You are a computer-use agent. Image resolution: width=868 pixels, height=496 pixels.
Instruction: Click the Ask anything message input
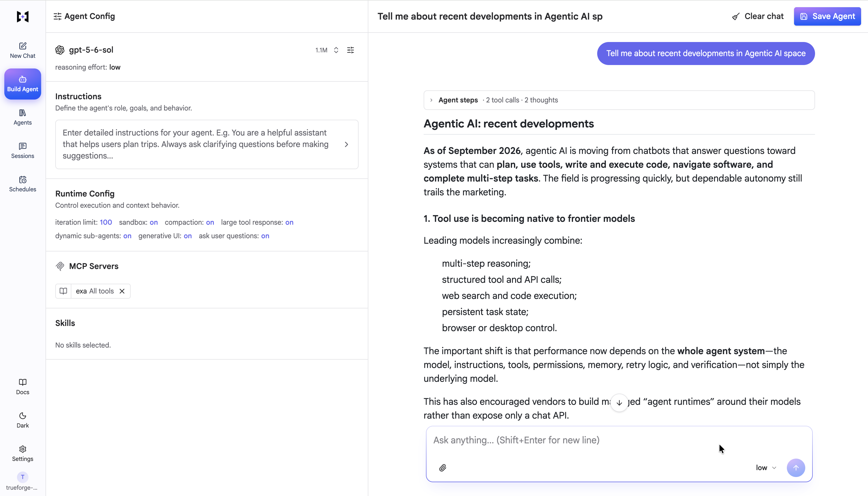pos(619,440)
